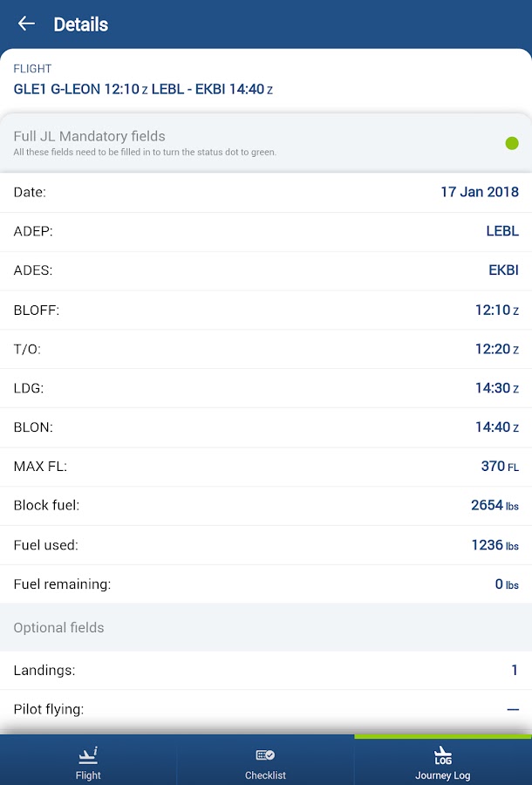The width and height of the screenshot is (532, 785).
Task: Set the BLOFF time
Action: [496, 310]
